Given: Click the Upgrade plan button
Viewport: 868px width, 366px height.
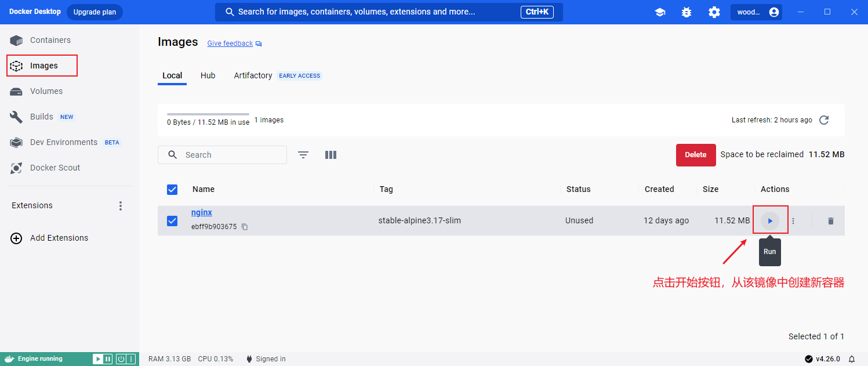Looking at the screenshot, I should pos(95,12).
